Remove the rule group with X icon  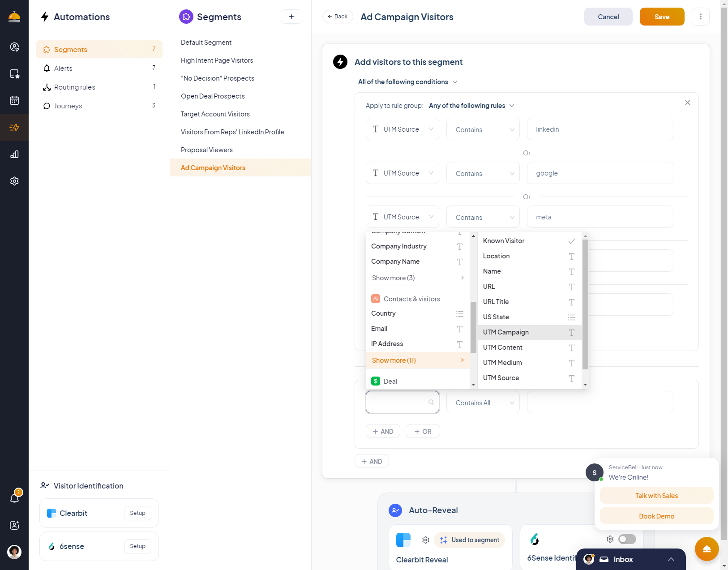point(688,103)
